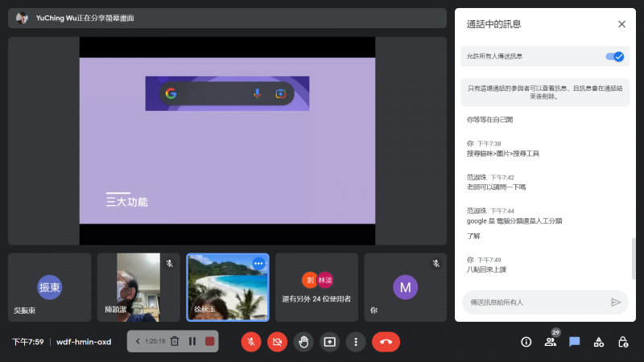The width and height of the screenshot is (644, 362).
Task: Open the meeting details info icon
Action: (526, 342)
